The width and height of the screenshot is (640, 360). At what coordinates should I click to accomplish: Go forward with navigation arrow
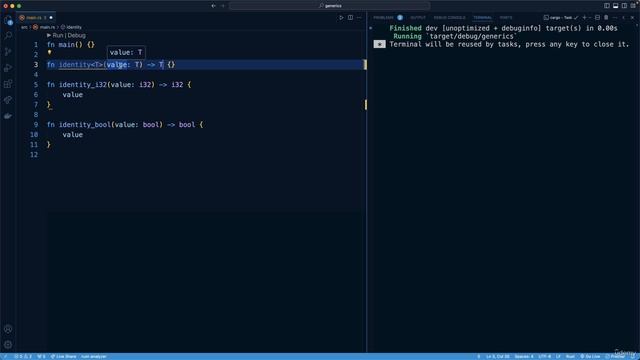pyautogui.click(x=223, y=6)
